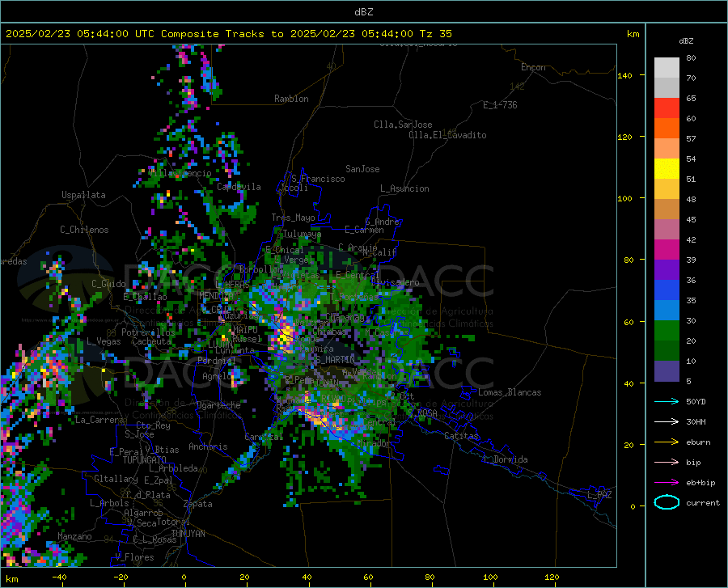Click the 'Clla.SanJose' place label

click(403, 125)
